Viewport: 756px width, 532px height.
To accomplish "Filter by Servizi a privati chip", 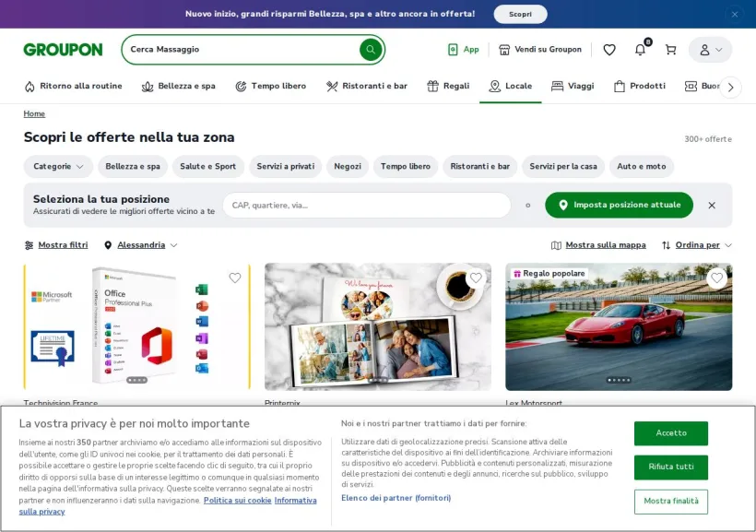I will click(x=286, y=166).
